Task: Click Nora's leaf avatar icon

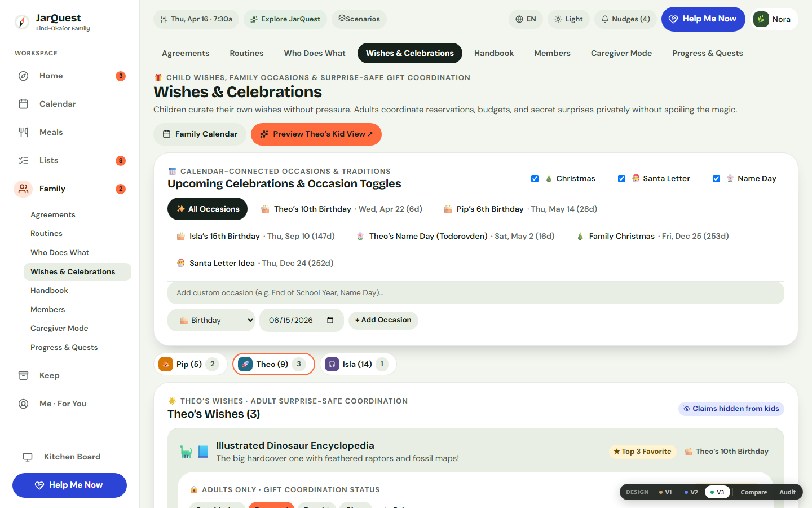Action: click(761, 19)
